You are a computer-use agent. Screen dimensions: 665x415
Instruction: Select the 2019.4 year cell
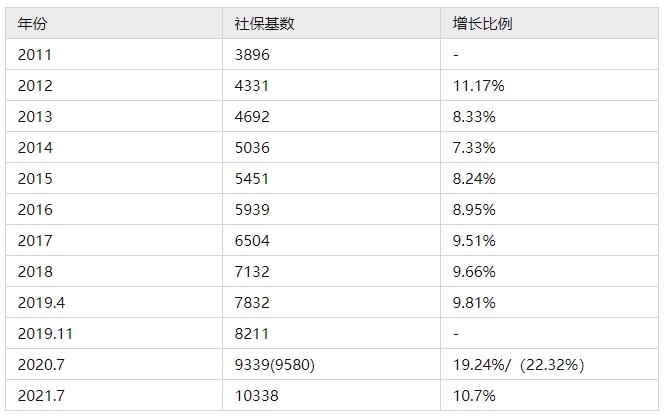tap(41, 302)
